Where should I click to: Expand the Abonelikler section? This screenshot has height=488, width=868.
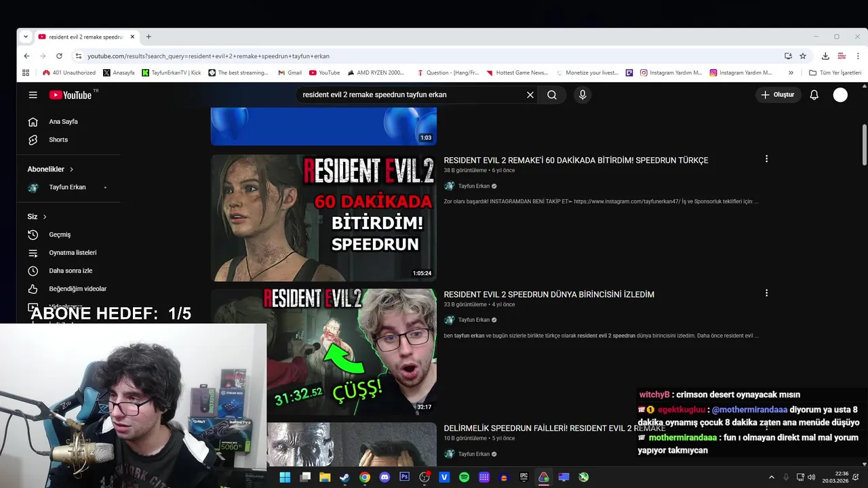51,169
